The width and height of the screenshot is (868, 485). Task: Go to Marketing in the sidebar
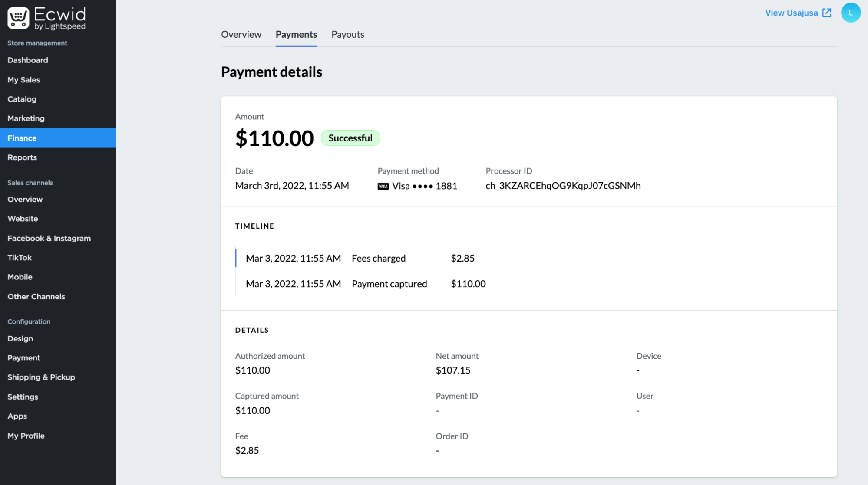[x=26, y=118]
